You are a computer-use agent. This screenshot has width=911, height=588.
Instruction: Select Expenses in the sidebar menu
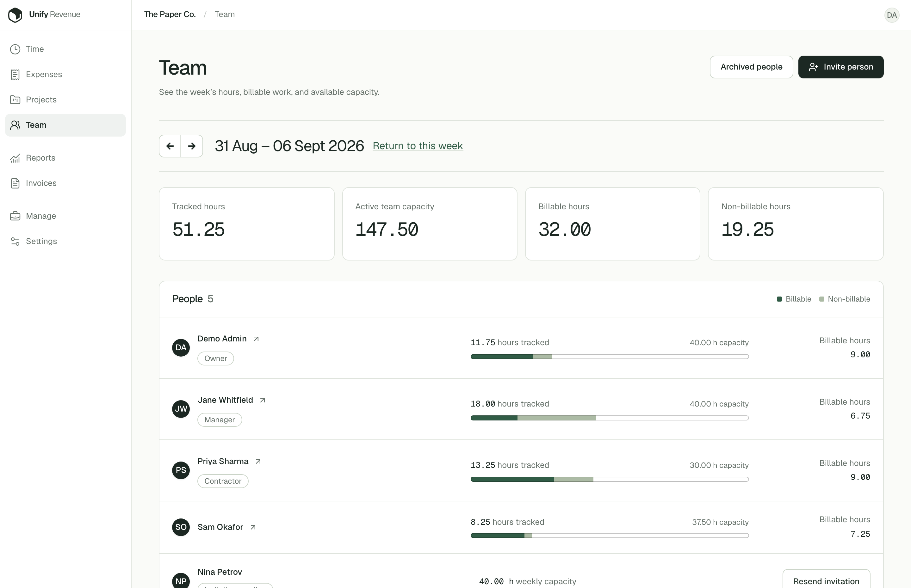coord(65,75)
